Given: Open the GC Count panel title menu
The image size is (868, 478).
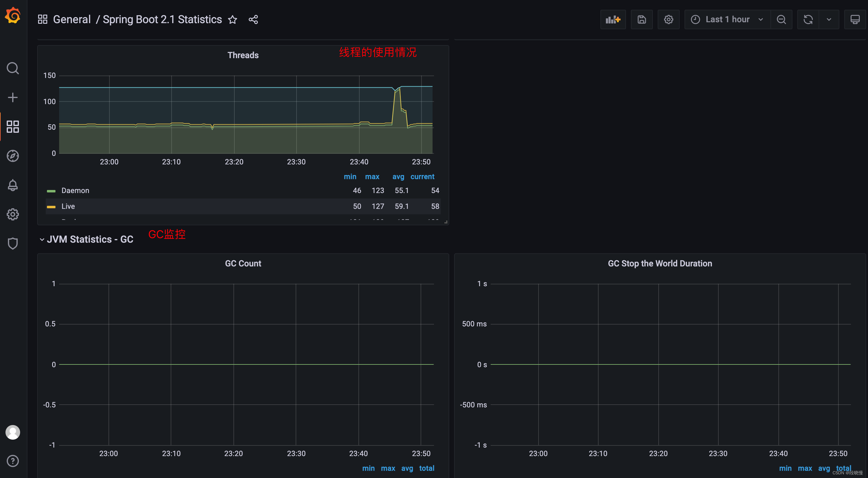Looking at the screenshot, I should pos(243,264).
